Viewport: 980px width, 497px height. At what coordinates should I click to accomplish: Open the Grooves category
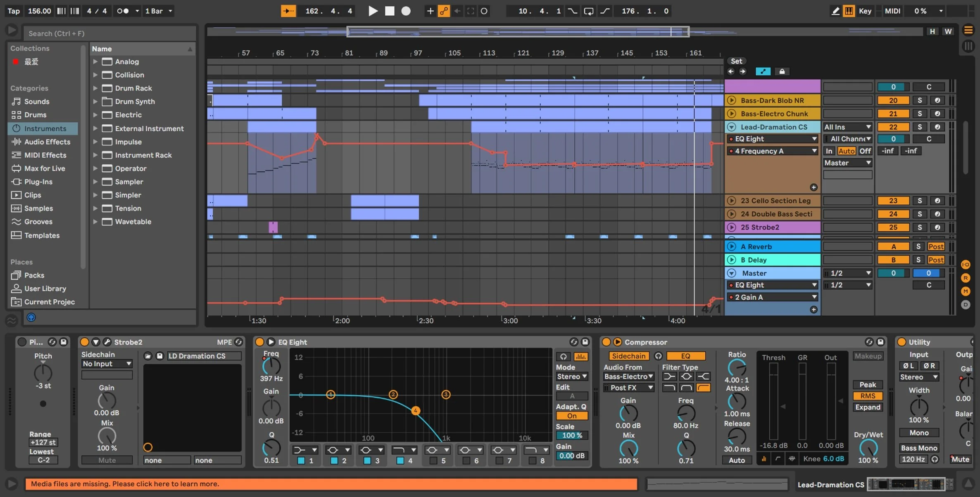point(38,222)
